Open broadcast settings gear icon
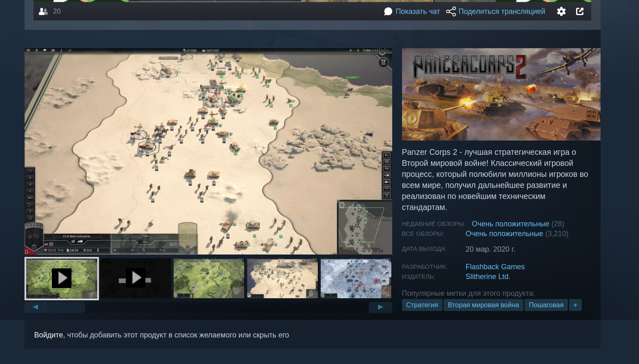The height and width of the screenshot is (364, 639). point(561,11)
